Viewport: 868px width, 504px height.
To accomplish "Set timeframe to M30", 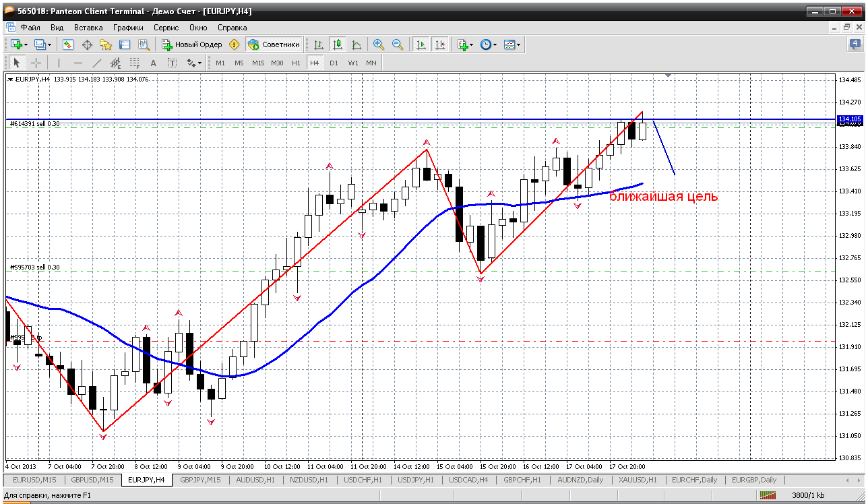I will (x=277, y=63).
